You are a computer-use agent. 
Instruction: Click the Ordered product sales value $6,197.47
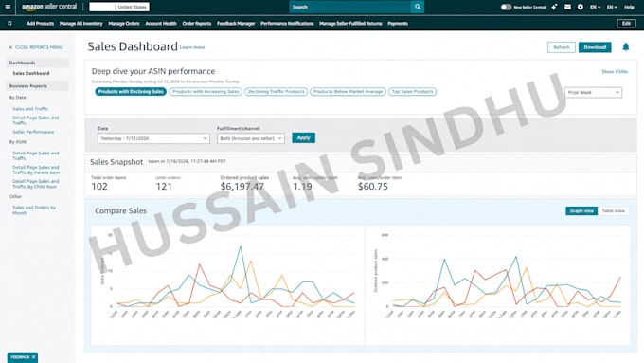tap(241, 187)
